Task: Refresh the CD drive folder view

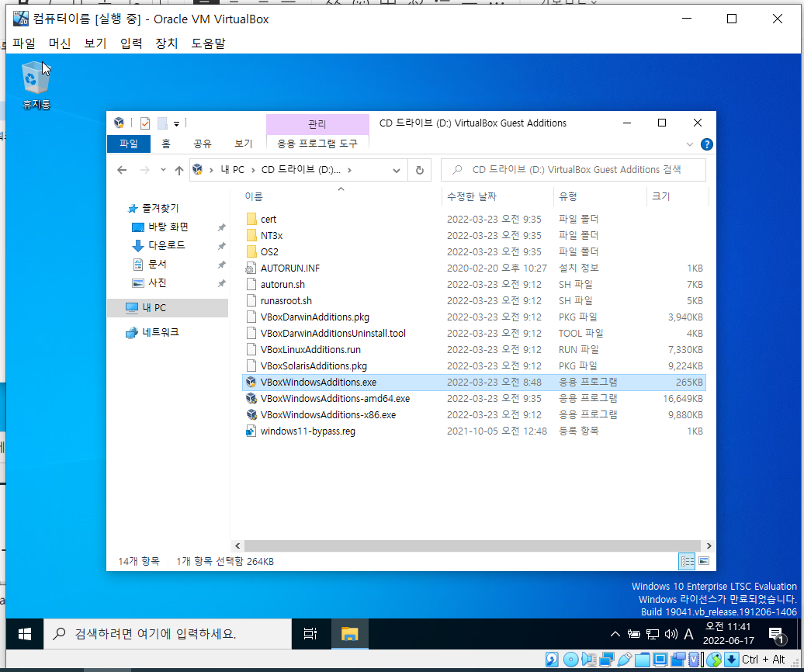Action: (x=419, y=170)
